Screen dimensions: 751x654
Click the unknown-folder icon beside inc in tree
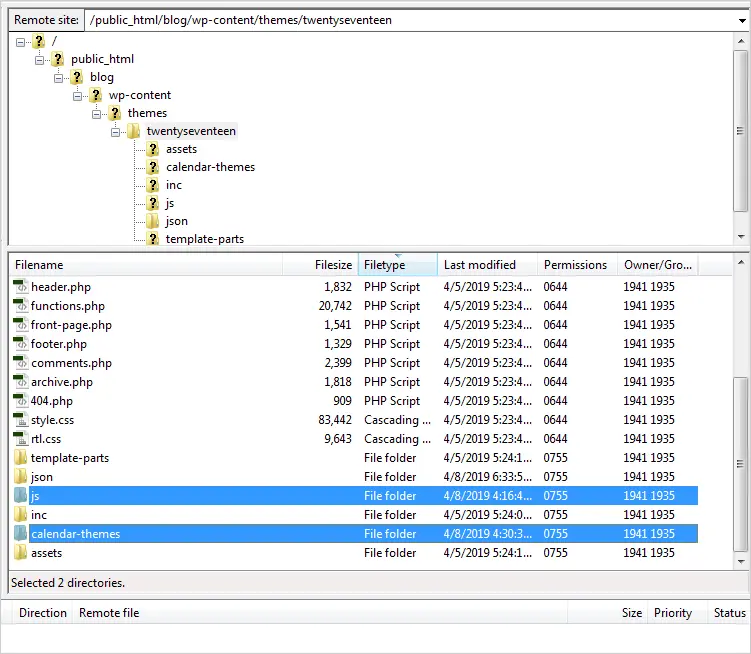[153, 185]
